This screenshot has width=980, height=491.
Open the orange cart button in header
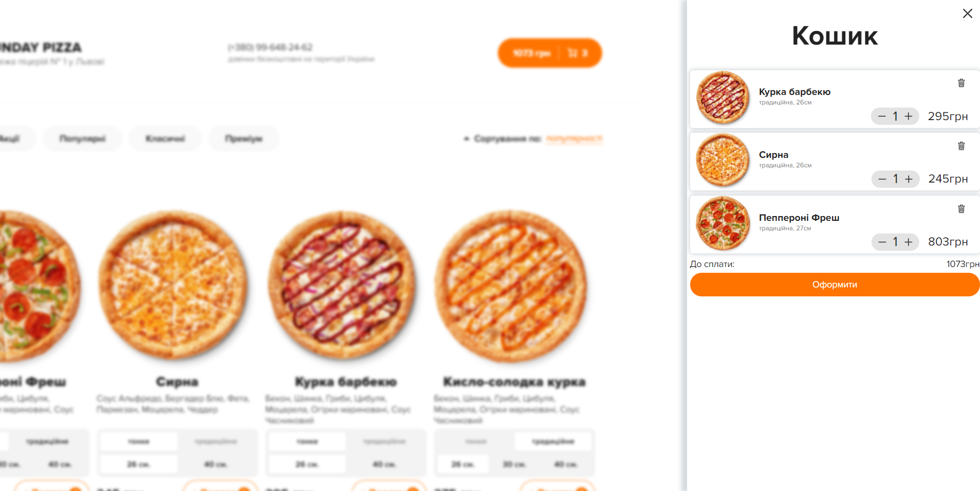(x=550, y=53)
